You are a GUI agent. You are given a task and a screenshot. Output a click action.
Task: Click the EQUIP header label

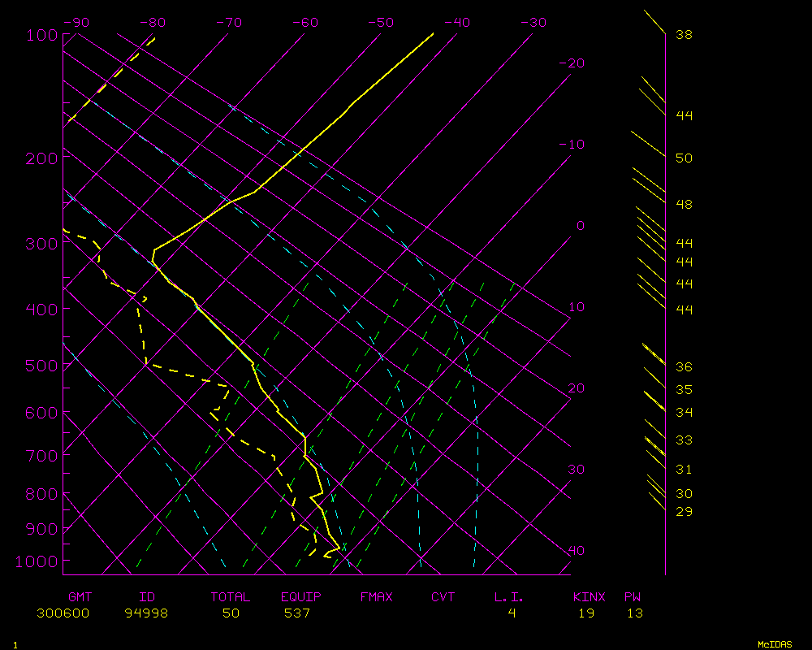click(301, 597)
